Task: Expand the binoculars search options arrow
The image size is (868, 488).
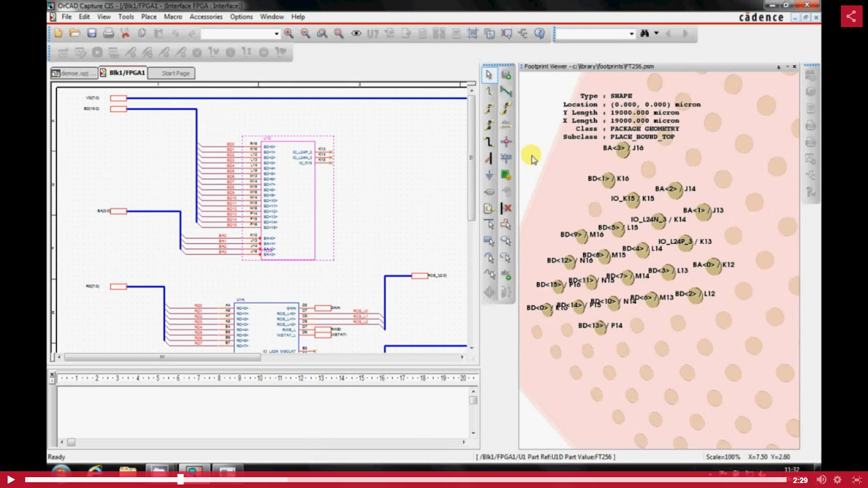Action: 656,33
